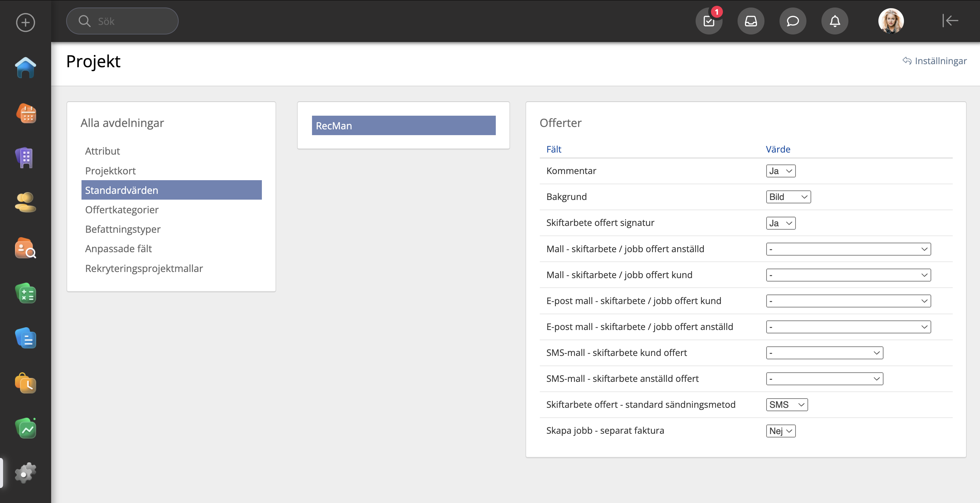
Task: Click the tasks checklist icon with badge
Action: [709, 21]
